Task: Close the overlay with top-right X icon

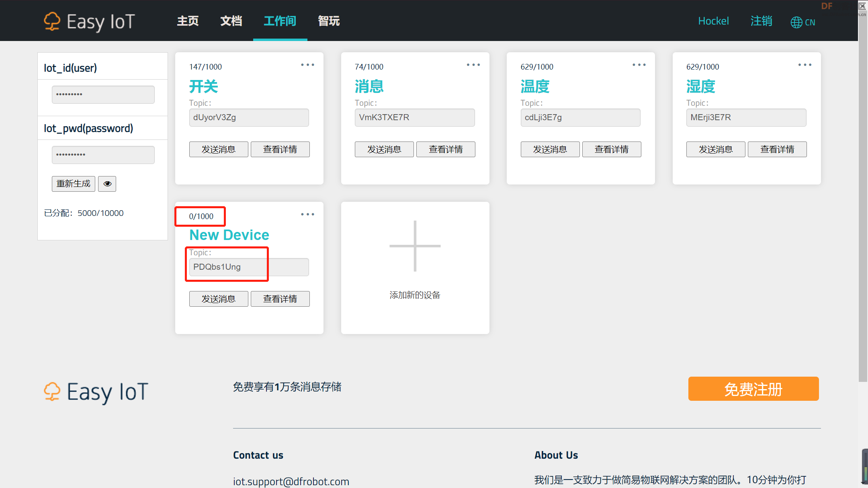Action: tap(862, 6)
